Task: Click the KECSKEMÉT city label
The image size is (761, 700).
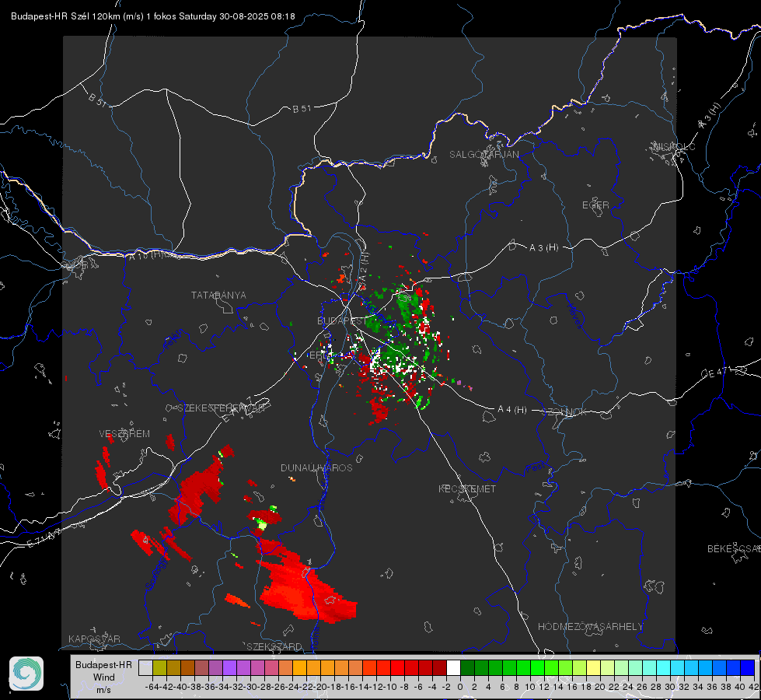Action: click(x=467, y=488)
